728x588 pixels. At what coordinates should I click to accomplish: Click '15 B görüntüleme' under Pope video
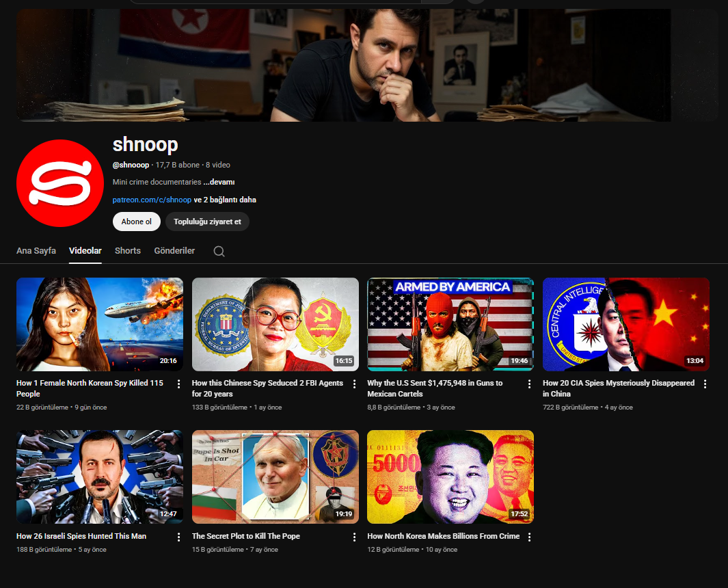click(218, 550)
